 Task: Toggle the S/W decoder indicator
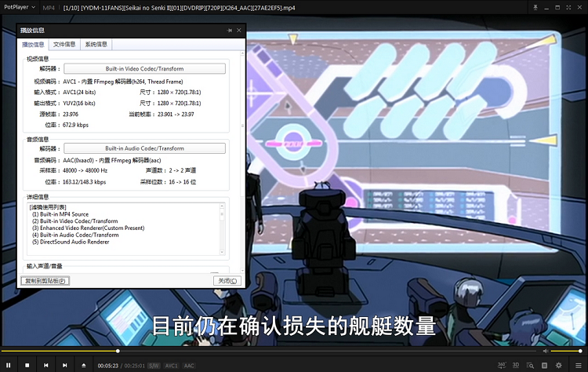pos(154,366)
